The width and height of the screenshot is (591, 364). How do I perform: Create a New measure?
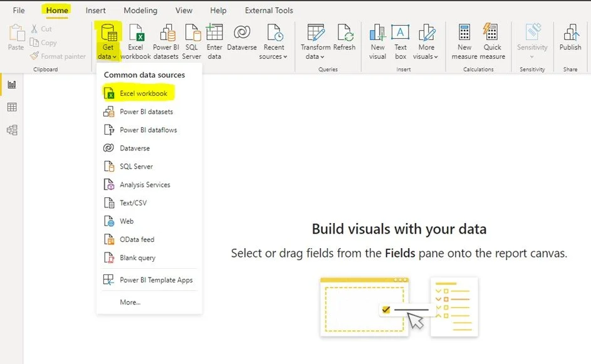pos(464,41)
